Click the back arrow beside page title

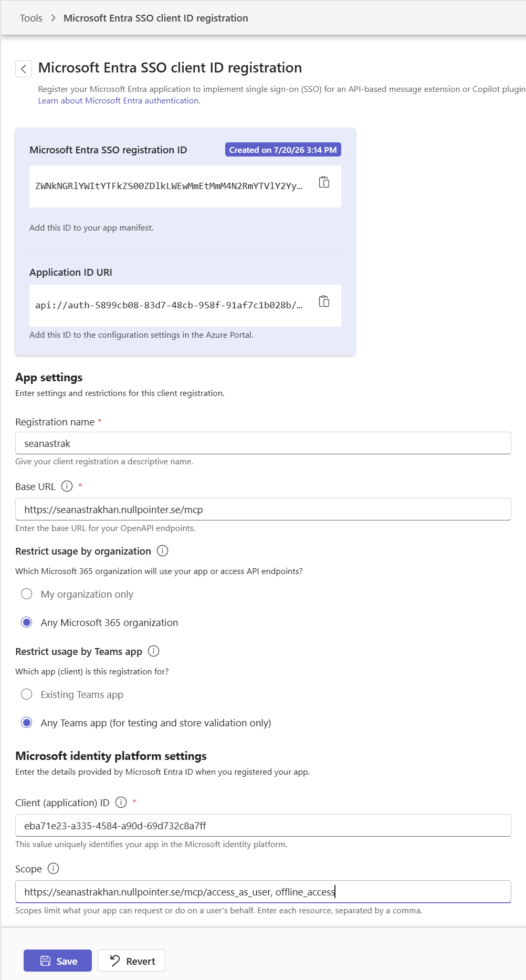(x=24, y=69)
